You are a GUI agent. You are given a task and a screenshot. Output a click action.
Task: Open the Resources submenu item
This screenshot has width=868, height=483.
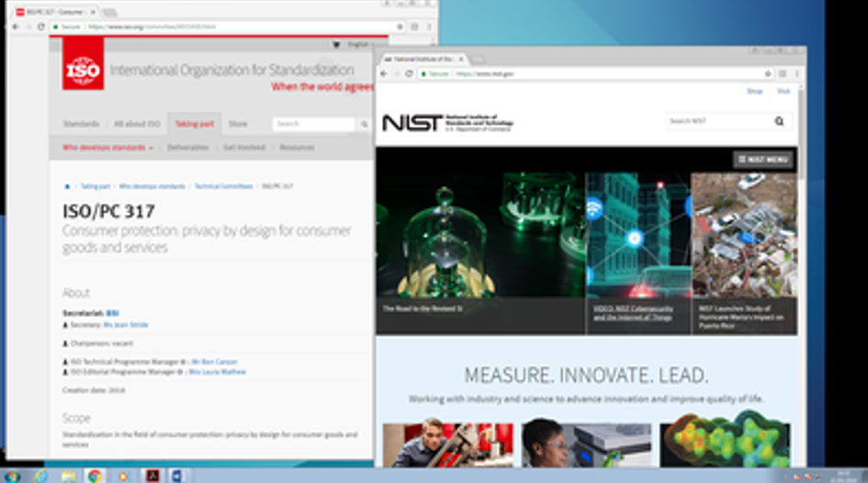(297, 148)
